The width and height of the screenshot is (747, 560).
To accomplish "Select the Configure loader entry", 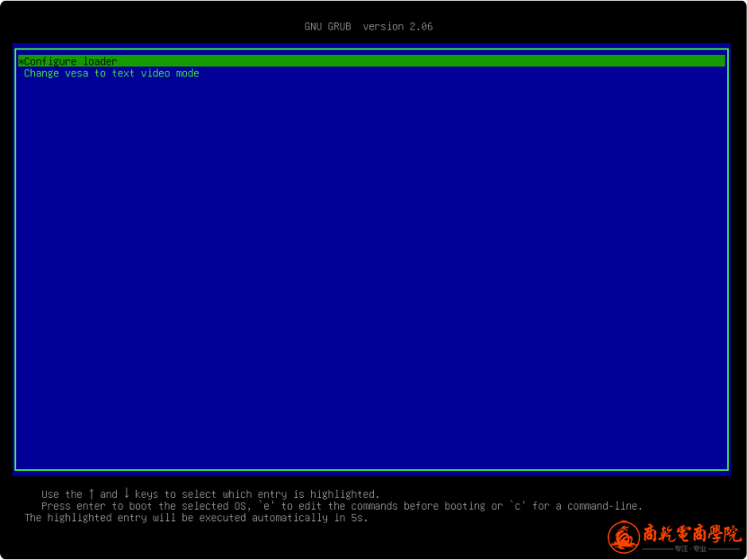I will coord(371,61).
